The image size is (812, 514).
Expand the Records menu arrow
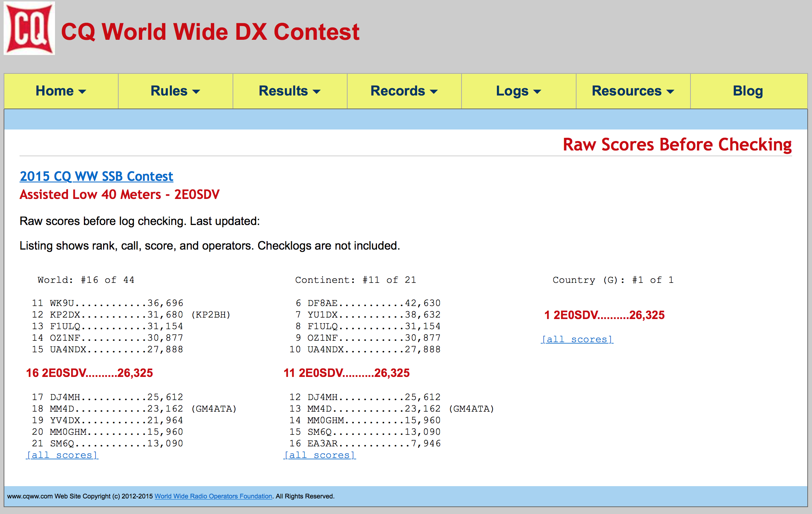[434, 92]
